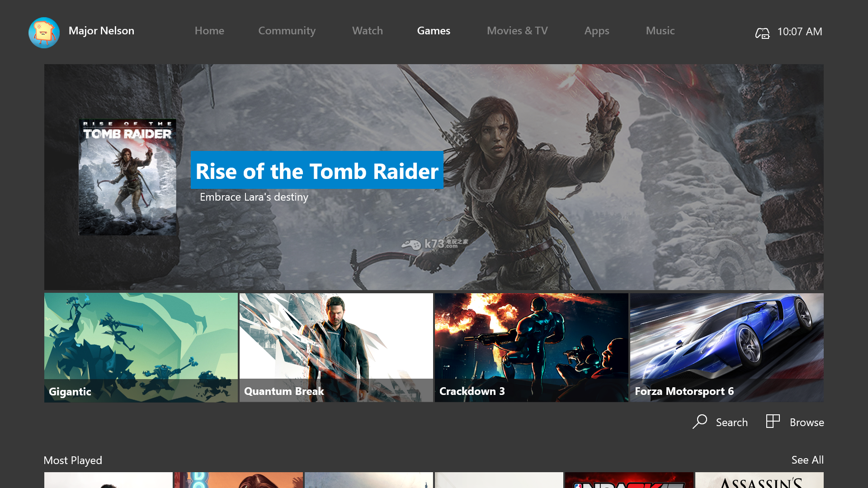Click the Rise of the Tomb Raider cover art

point(127,176)
